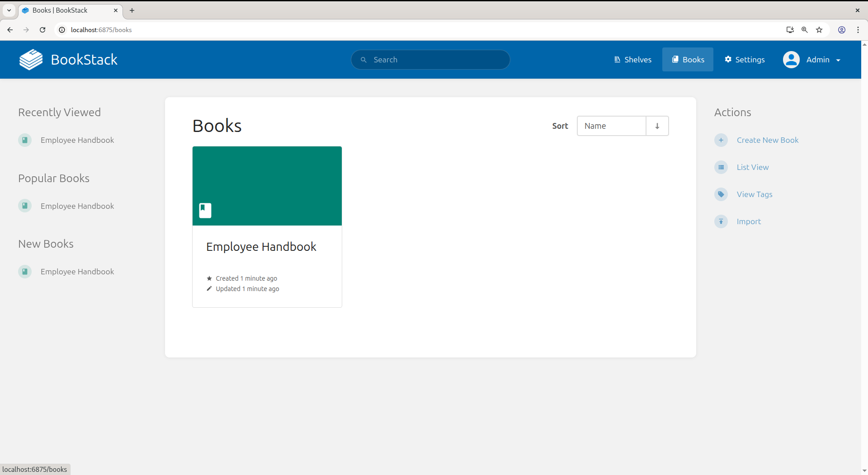Open the tab search dropdown arrow
Screen dimensions: 868x475
9,10
